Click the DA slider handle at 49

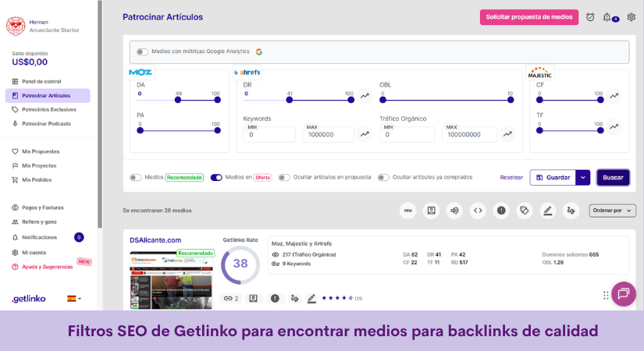pyautogui.click(x=178, y=100)
